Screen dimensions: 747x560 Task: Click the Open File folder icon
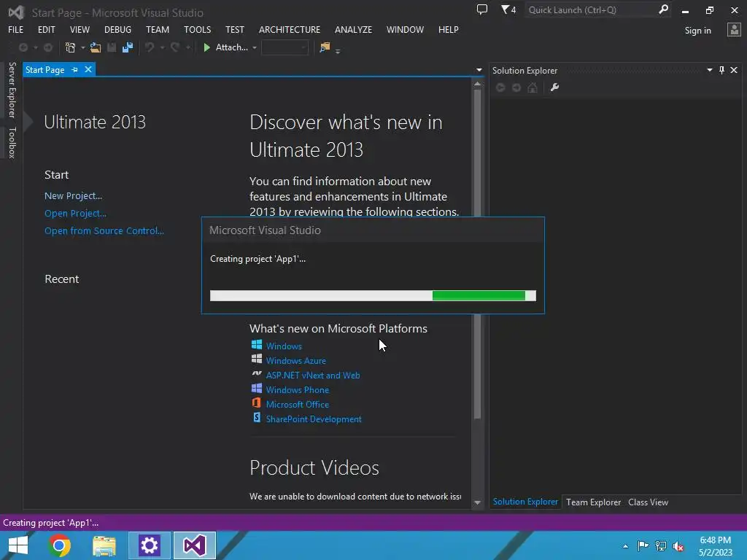(x=96, y=47)
